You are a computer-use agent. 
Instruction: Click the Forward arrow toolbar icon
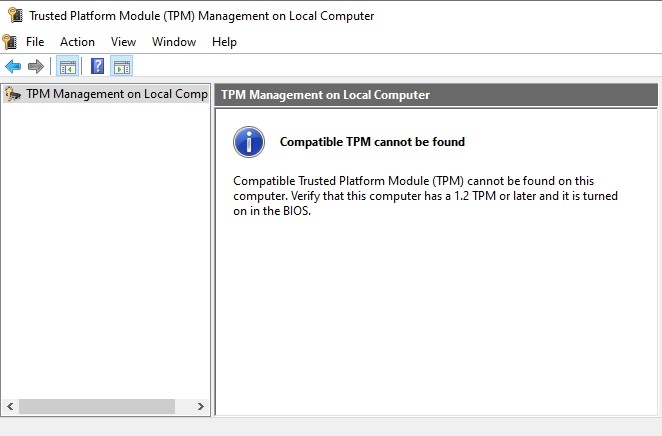pyautogui.click(x=36, y=67)
